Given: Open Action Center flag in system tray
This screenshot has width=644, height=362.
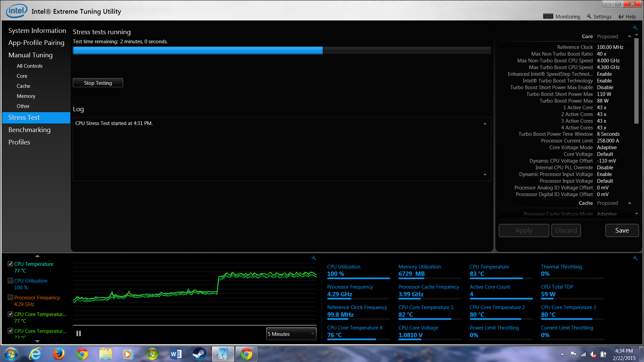Looking at the screenshot, I should point(573,354).
